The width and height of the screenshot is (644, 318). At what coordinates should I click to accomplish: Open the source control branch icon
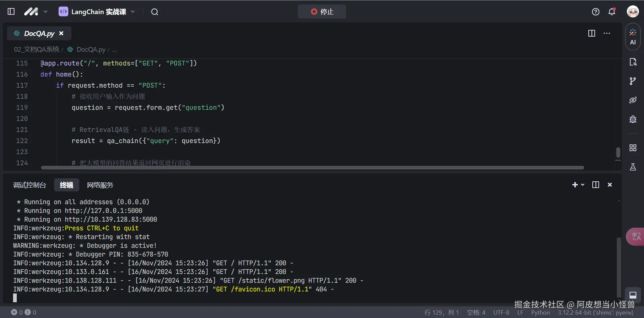point(633,81)
